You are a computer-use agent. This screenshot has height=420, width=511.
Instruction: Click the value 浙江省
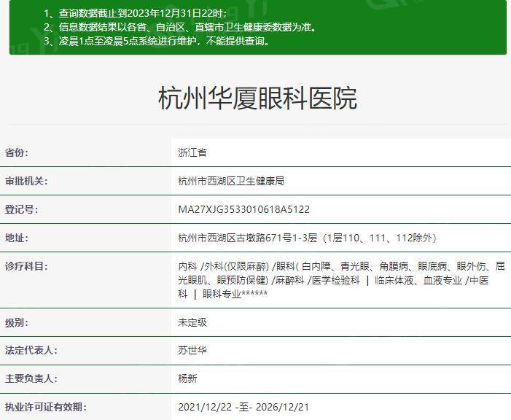point(192,152)
